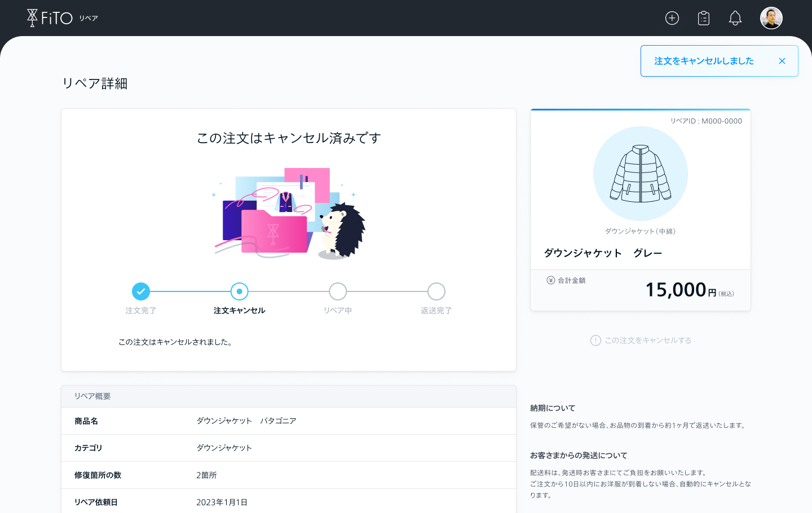Open the リペア詳細 page heading
Viewport: 812px width, 513px height.
(x=95, y=83)
